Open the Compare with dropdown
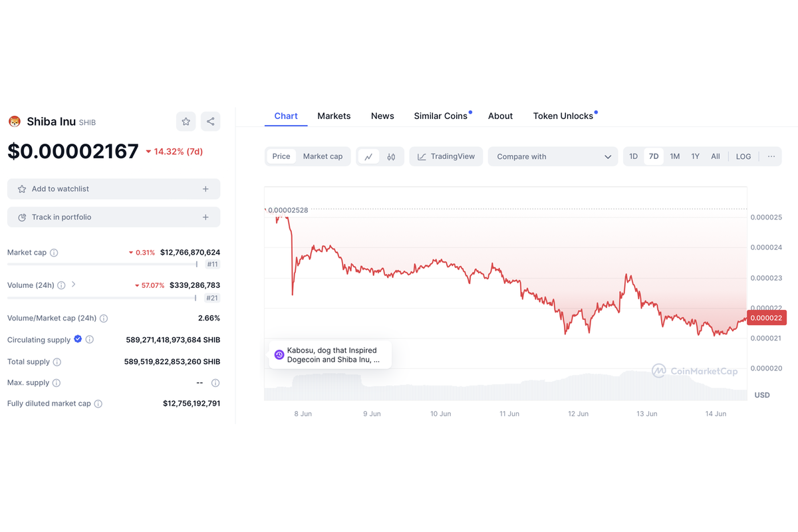Image resolution: width=798 pixels, height=532 pixels. 553,156
